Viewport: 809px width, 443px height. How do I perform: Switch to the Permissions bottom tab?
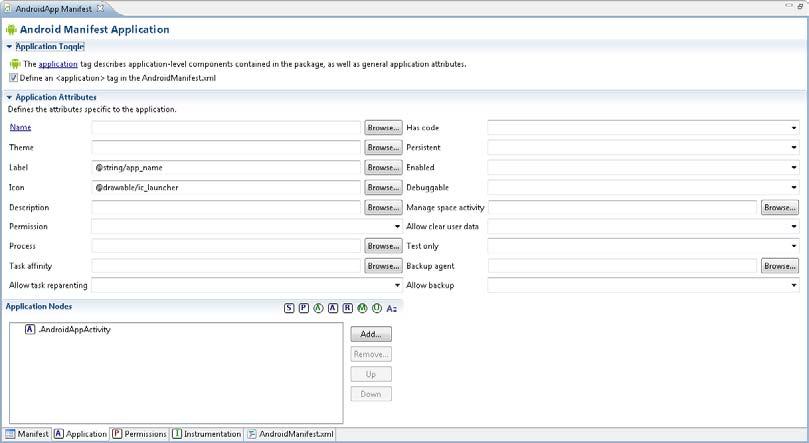(x=139, y=434)
